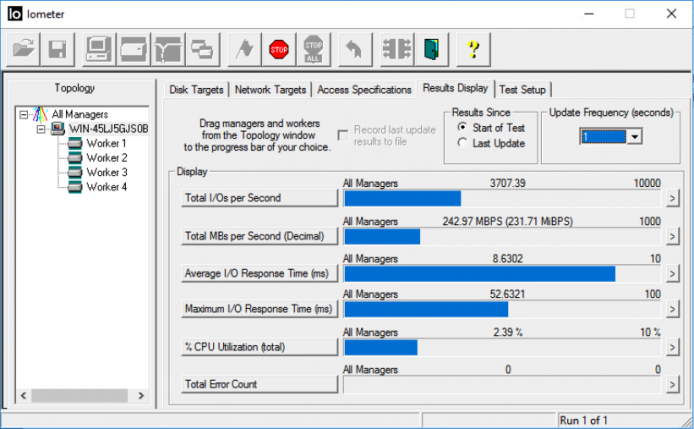
Task: Click the Maximum I/O Response Time progress bar
Action: pos(502,309)
